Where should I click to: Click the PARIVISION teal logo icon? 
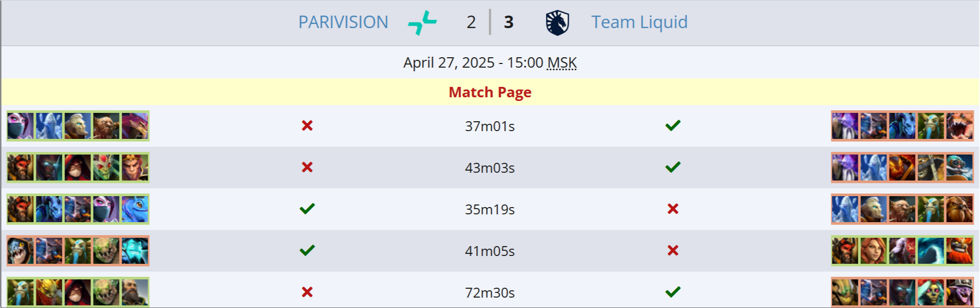pyautogui.click(x=422, y=23)
